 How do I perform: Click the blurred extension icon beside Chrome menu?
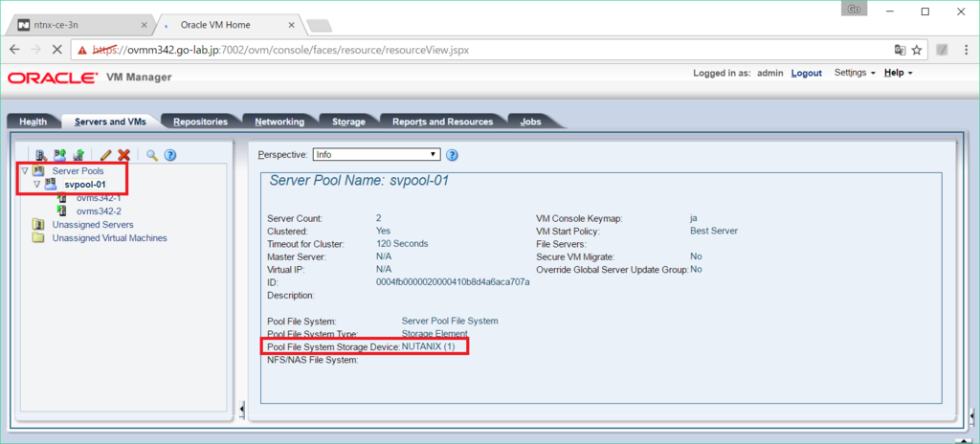(942, 50)
